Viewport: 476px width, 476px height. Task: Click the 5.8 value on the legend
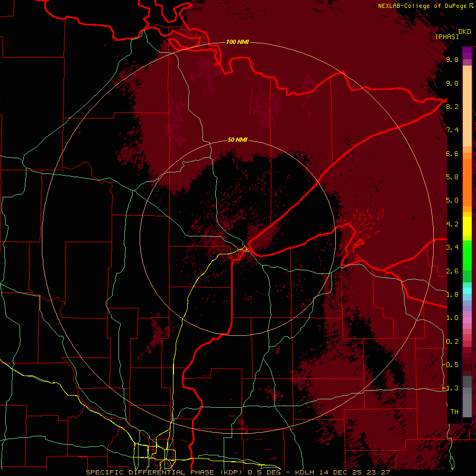click(x=452, y=177)
